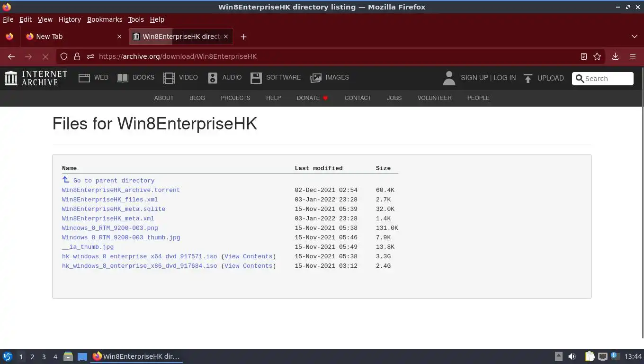Bookmark this page with the star icon
644x364 pixels.
coord(597,56)
